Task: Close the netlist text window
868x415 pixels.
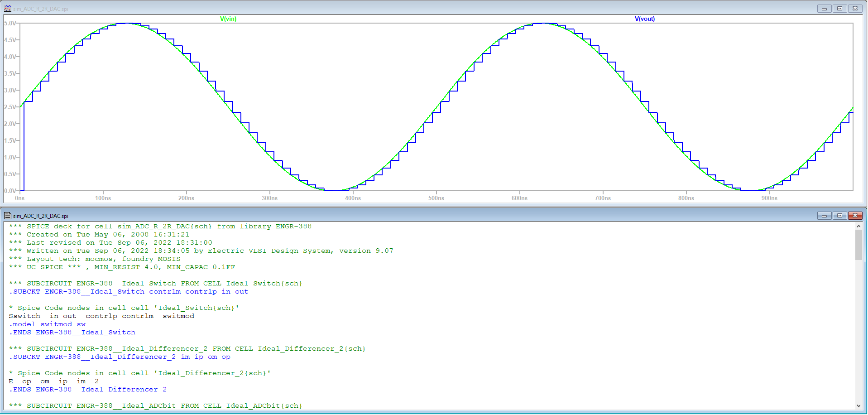Action: [855, 216]
